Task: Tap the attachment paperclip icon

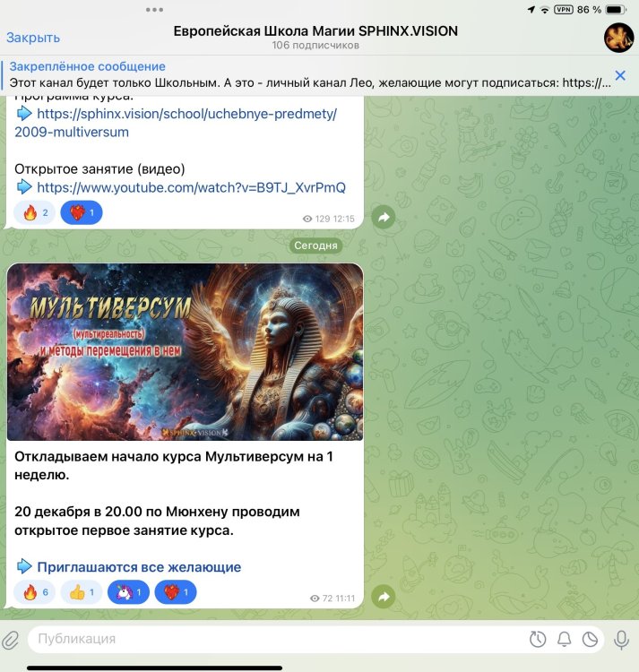Action: (11, 640)
